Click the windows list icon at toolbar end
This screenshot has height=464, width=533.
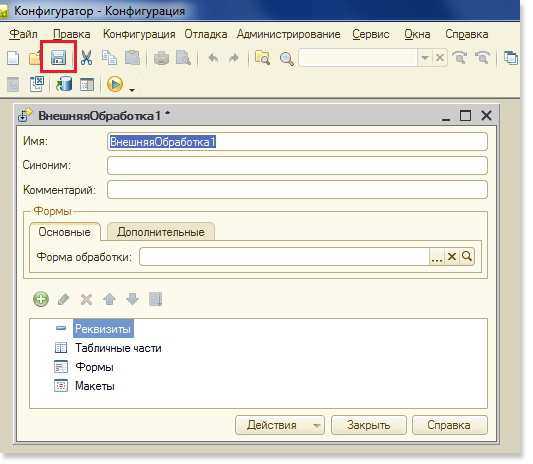[511, 57]
